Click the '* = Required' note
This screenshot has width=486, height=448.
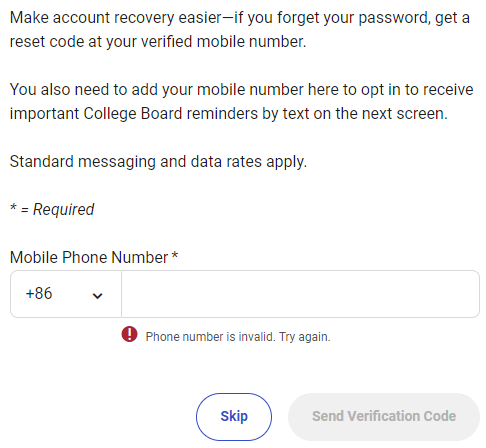pos(52,209)
